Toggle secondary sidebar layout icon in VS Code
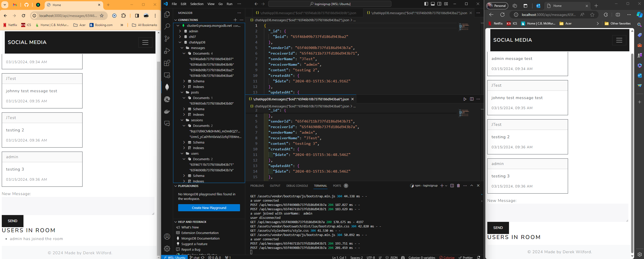The height and width of the screenshot is (259, 644). tap(439, 4)
